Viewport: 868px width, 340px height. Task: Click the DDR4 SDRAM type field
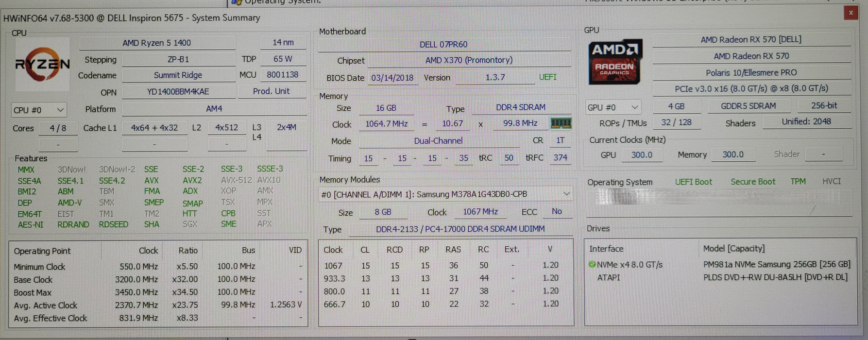[521, 107]
